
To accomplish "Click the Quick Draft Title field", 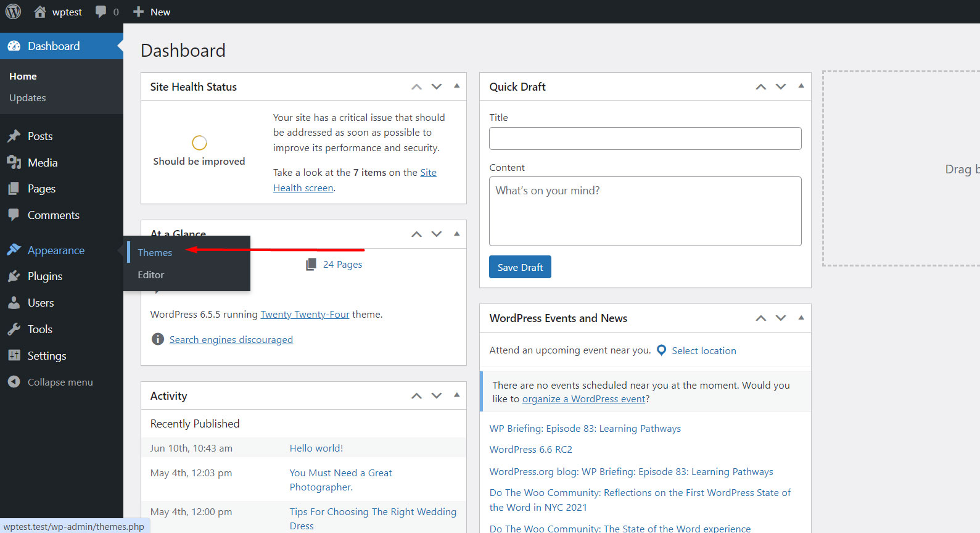I will (645, 138).
